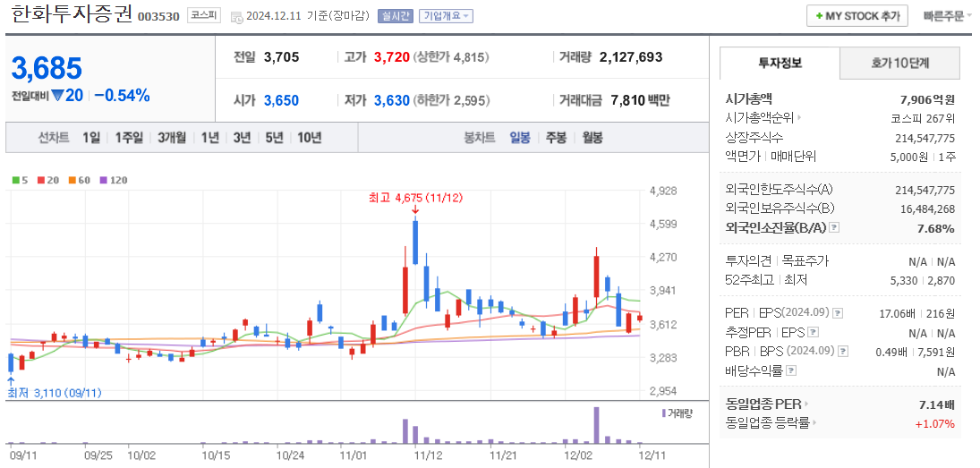The width and height of the screenshot is (980, 468).
Task: Click the largest volume bar near 12/02
Action: tap(596, 425)
